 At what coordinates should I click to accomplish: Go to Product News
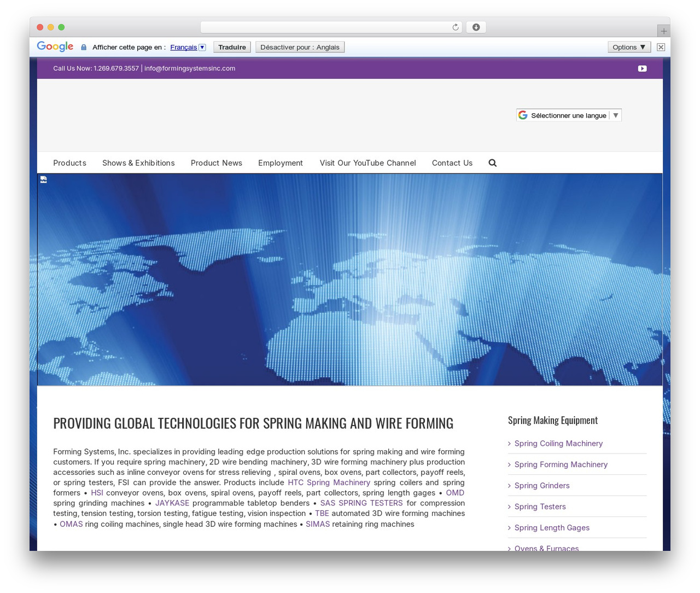217,163
